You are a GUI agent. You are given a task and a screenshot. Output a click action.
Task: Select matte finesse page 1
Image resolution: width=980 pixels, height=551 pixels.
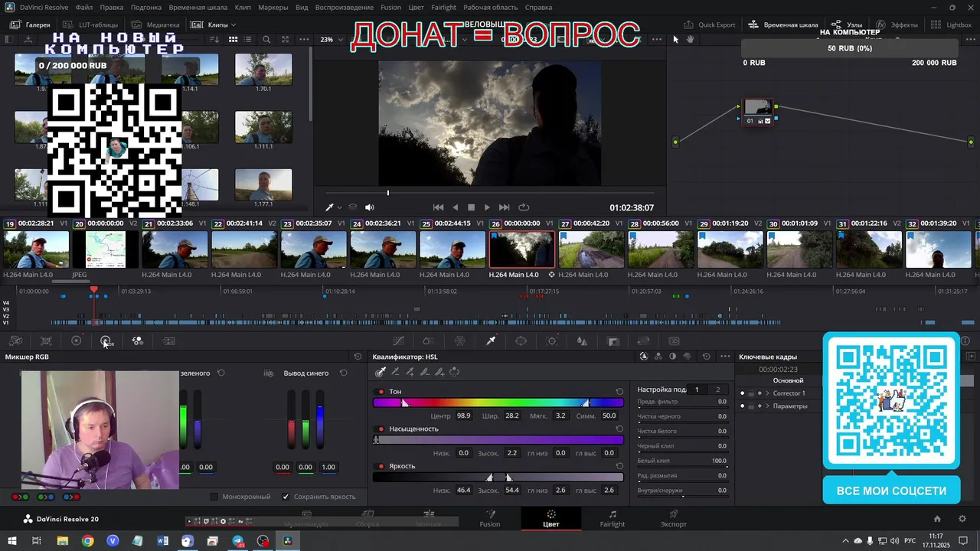[x=697, y=390]
